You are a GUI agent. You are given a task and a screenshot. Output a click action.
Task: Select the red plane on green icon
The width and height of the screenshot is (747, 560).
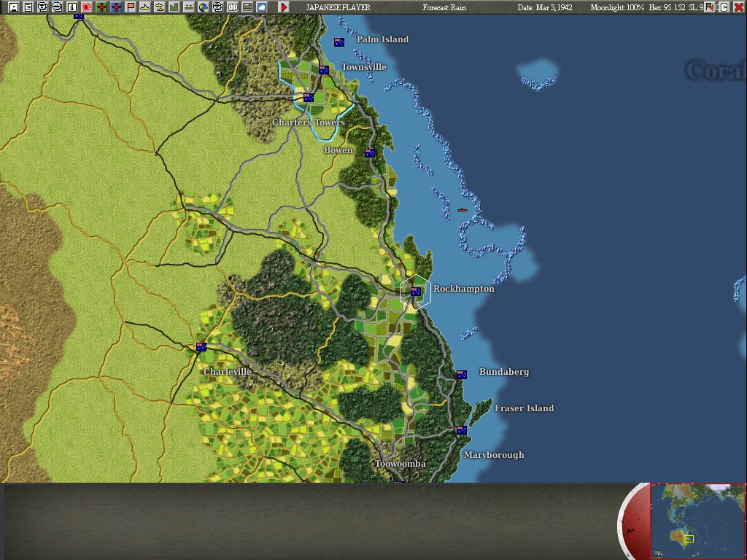101,7
